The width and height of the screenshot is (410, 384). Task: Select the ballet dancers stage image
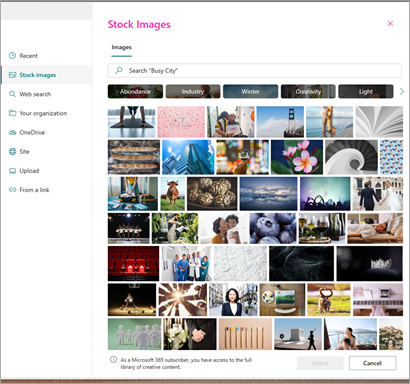129,228
